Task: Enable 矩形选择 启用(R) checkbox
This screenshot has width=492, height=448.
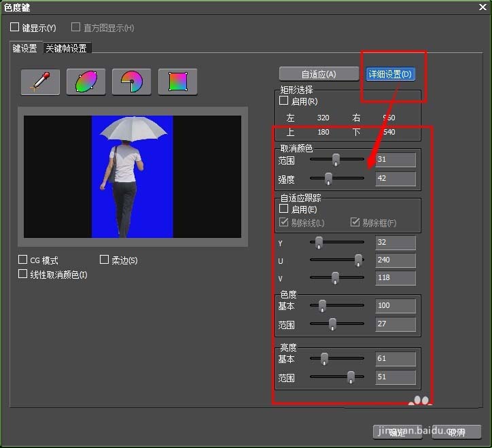Action: coord(283,101)
